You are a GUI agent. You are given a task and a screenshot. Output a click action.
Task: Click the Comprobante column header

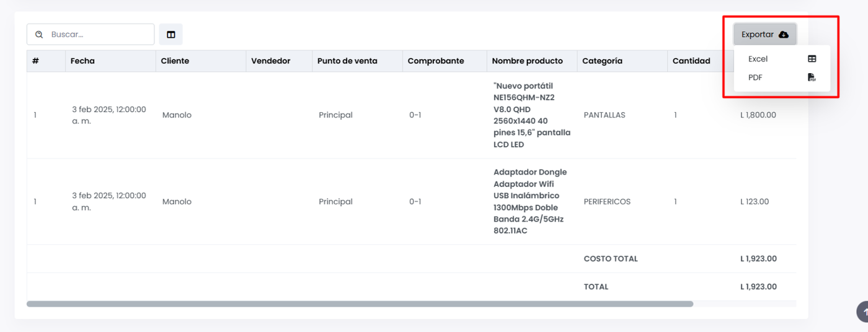pos(435,61)
